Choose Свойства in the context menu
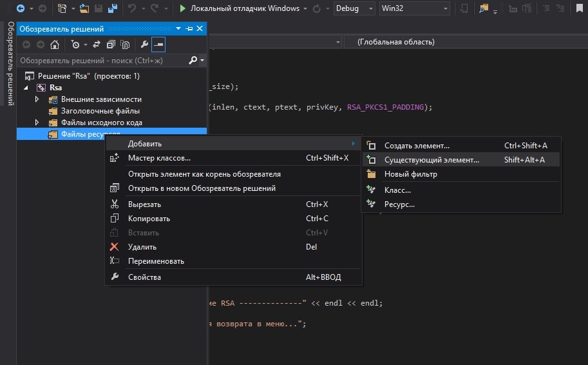588x365 pixels. point(144,277)
